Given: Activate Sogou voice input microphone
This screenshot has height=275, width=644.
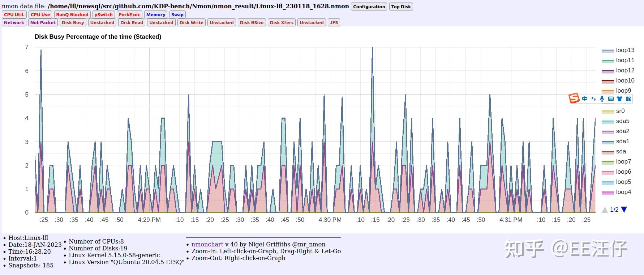Looking at the screenshot, I should pos(602,99).
